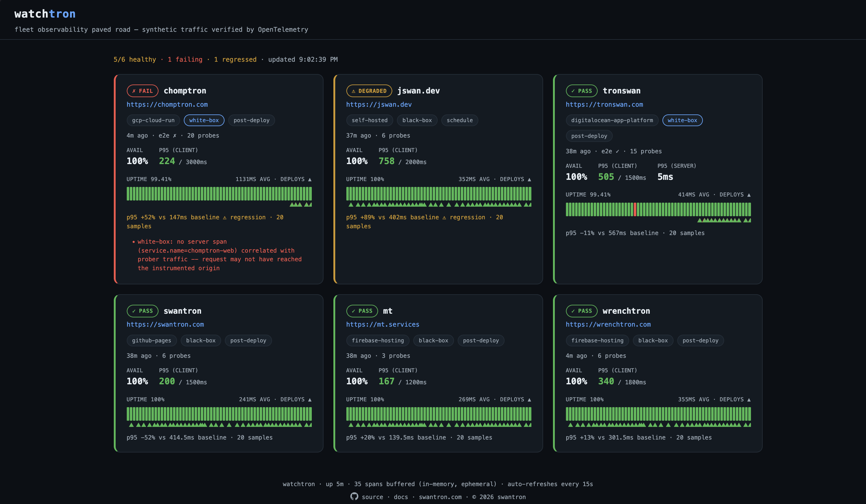Click the GitHub icon in the footer

[354, 496]
